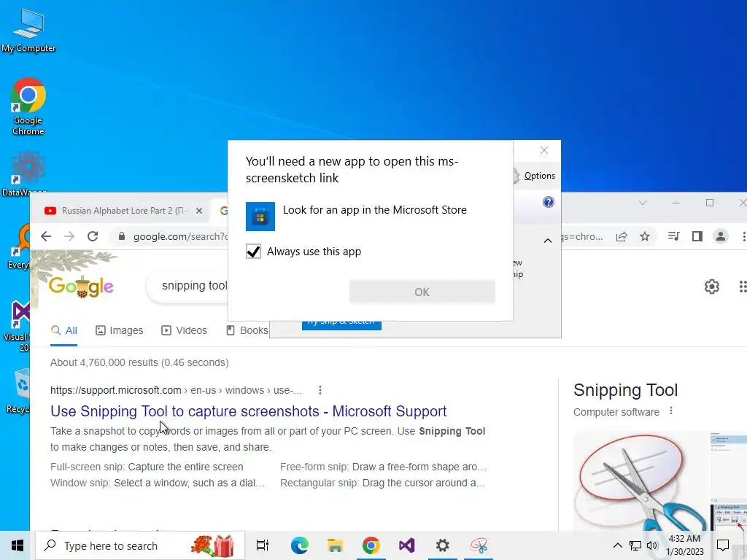Select the Videos results tab

[x=184, y=330]
